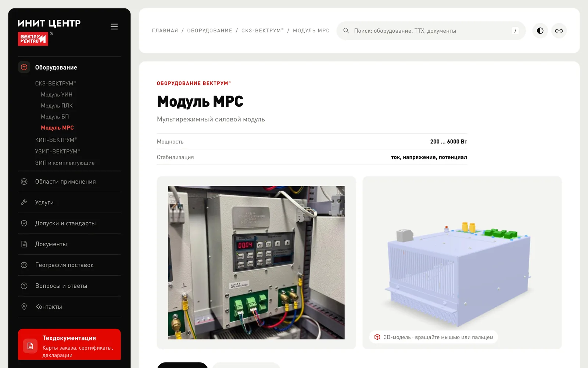This screenshot has width=588, height=368.
Task: Click 'Мультирежимный силовой модуль' subtitle
Action: pos(211,119)
